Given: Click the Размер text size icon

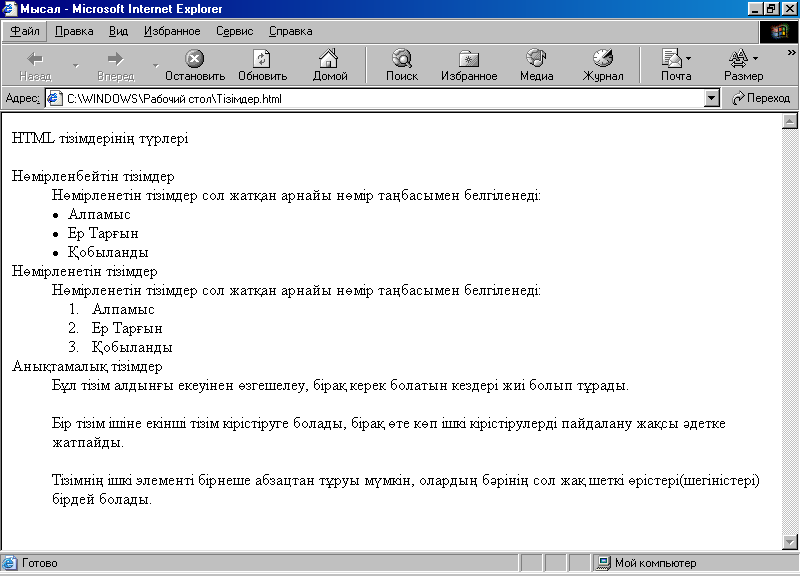Looking at the screenshot, I should click(x=738, y=59).
